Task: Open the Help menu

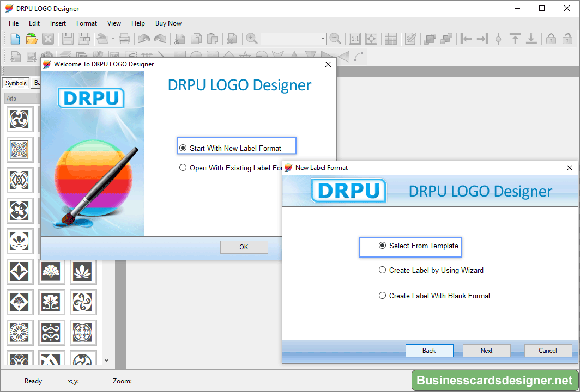Action: coord(138,23)
